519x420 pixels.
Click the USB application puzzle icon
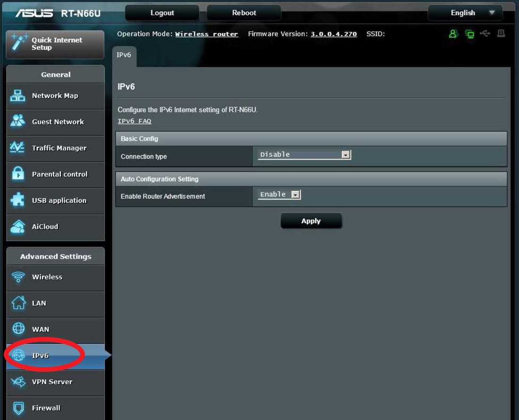17,199
